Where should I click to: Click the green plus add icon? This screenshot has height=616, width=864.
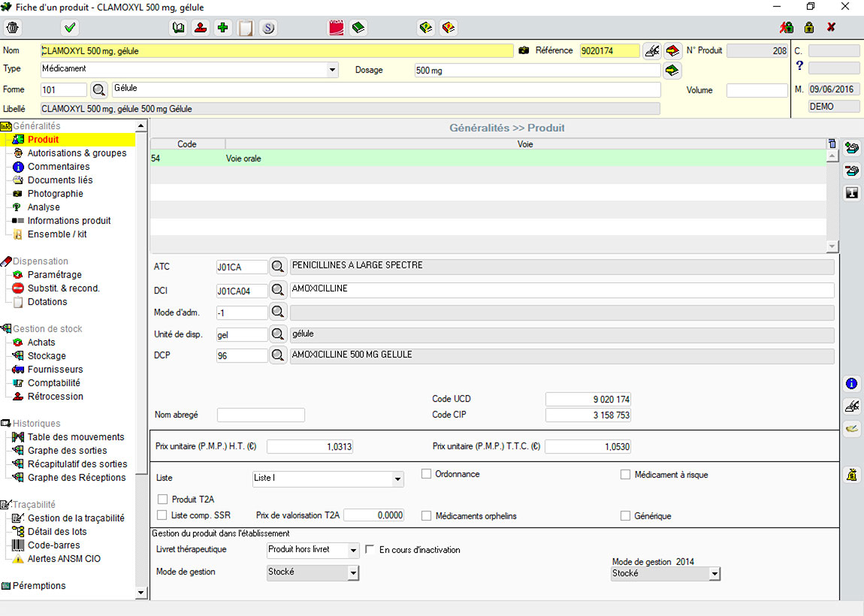[x=222, y=28]
